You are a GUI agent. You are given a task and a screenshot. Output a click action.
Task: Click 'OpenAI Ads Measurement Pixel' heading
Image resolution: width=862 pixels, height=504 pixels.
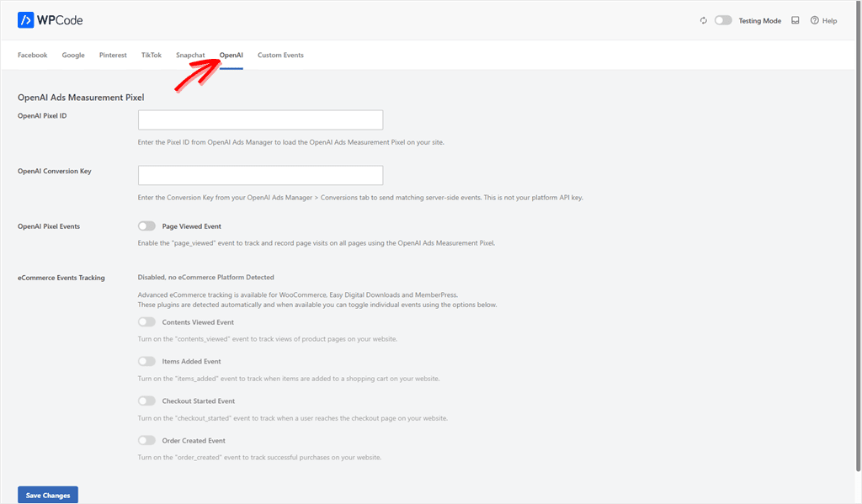point(81,98)
